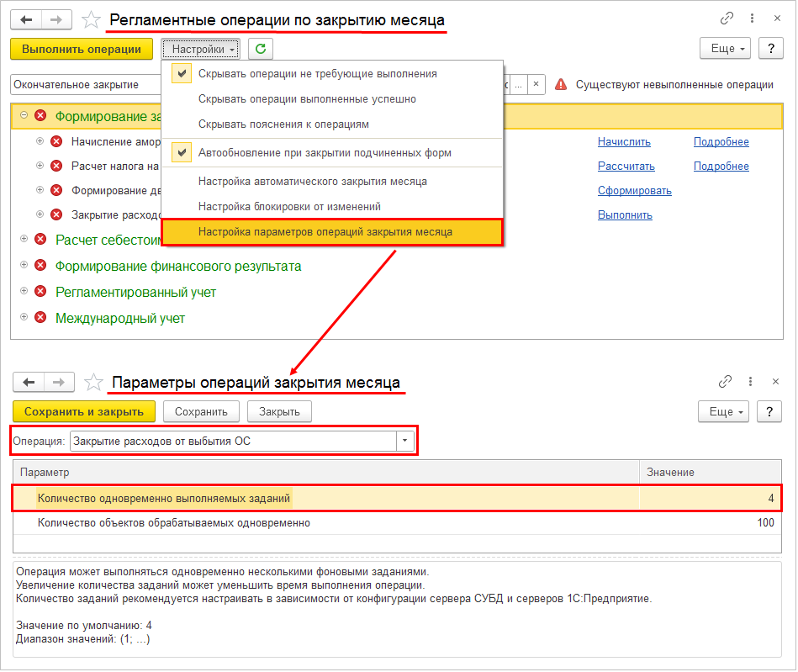This screenshot has height=672, width=798.
Task: Collapse the first Формирование group
Action: (24, 115)
